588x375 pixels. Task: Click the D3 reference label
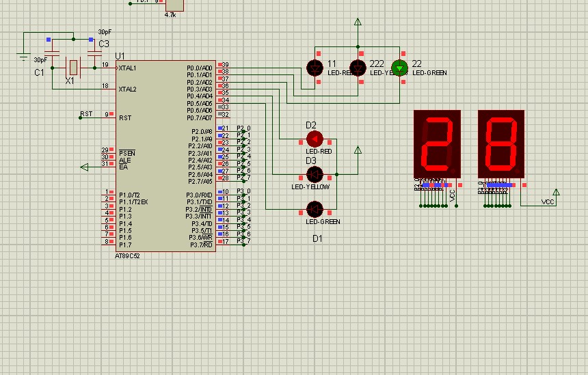311,161
